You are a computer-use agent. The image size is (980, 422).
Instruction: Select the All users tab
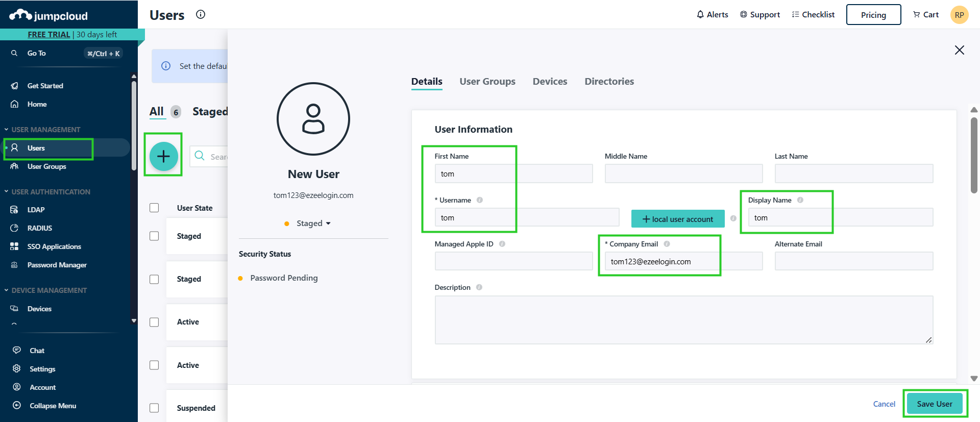tap(157, 111)
